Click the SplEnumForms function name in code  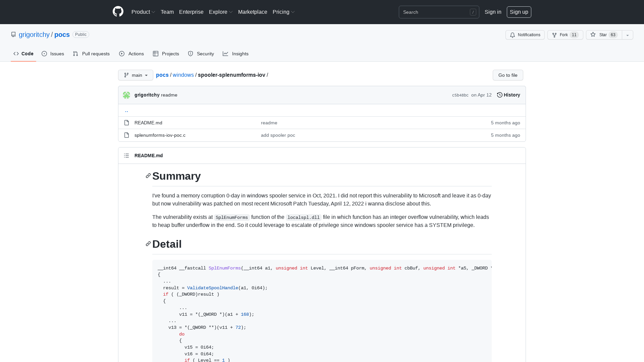point(225,268)
